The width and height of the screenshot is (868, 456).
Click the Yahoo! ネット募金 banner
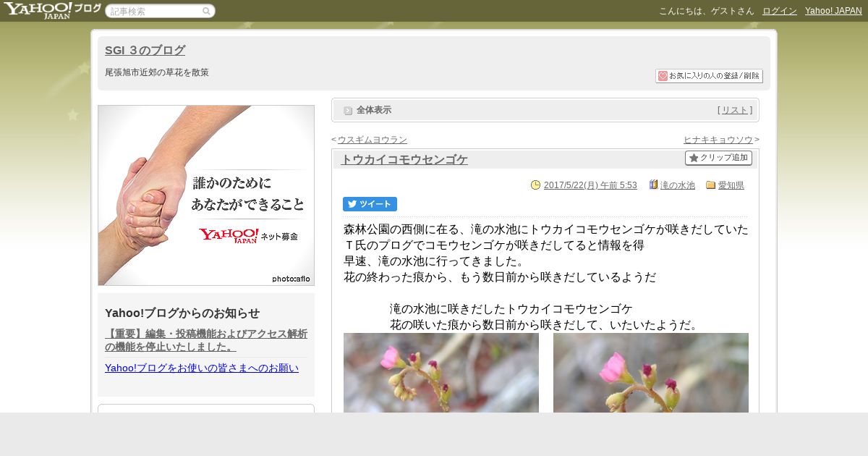coord(206,195)
